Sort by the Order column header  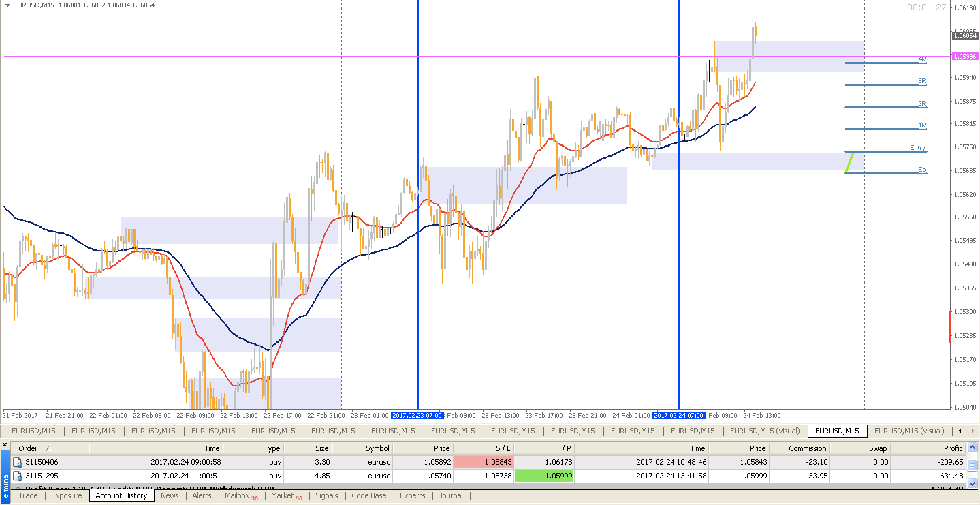[50, 448]
